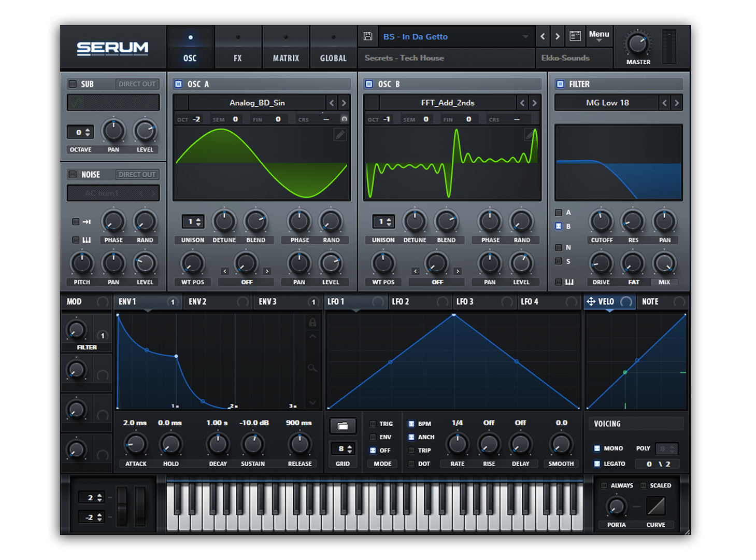Route oscillator A to the filter
Viewport: 756px width, 560px height.
click(x=559, y=213)
